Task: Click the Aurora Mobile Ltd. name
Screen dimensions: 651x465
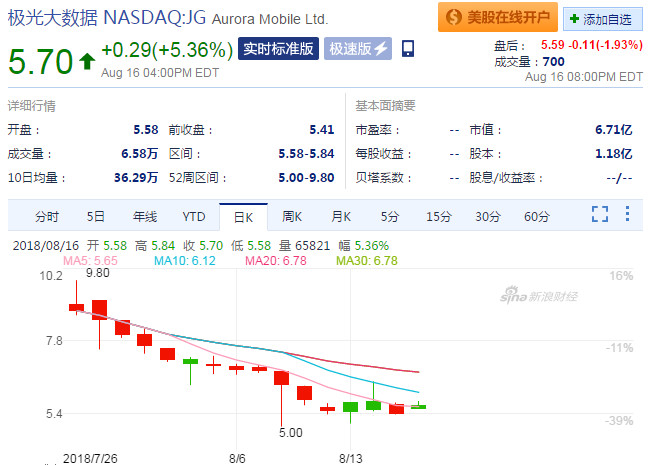Action: coord(270,19)
